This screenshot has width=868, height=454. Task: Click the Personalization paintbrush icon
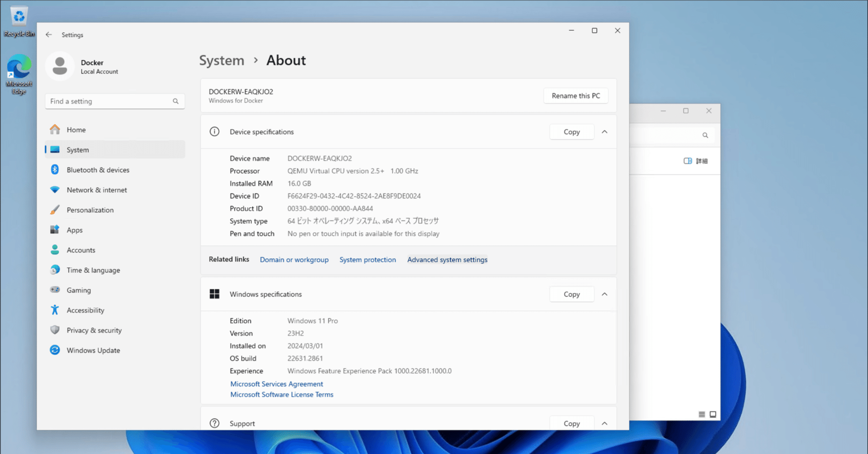tap(55, 210)
